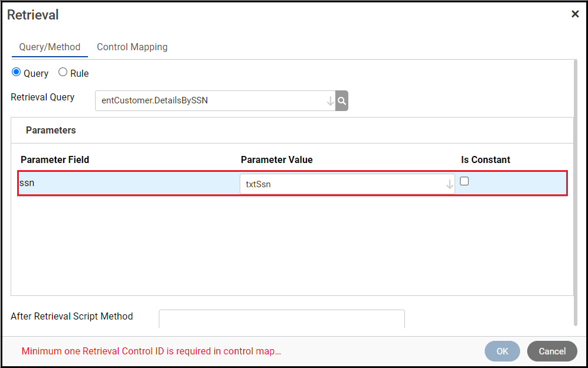Screen dimensions: 588x368
Task: Switch to the Control Mapping tab
Action: (x=132, y=47)
